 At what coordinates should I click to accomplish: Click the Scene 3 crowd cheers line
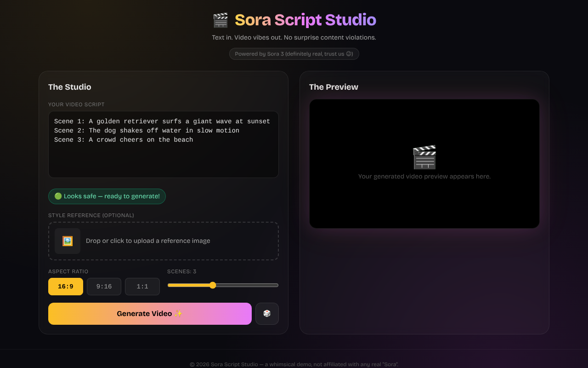[x=124, y=140]
